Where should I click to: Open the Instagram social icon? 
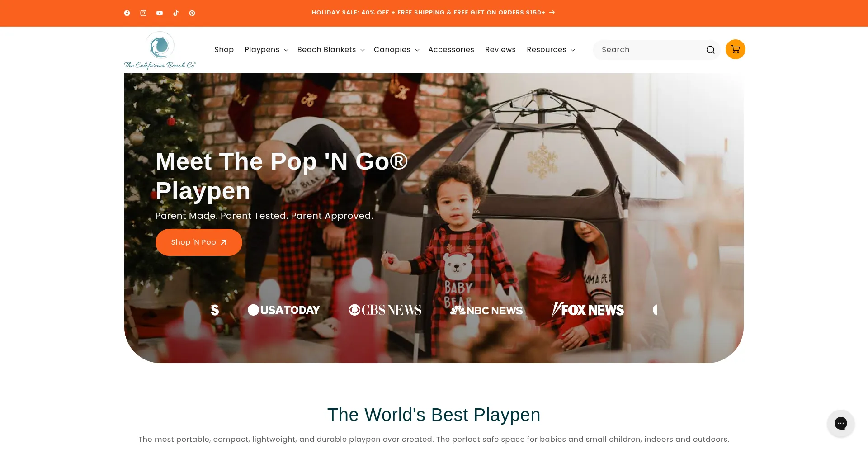[143, 13]
